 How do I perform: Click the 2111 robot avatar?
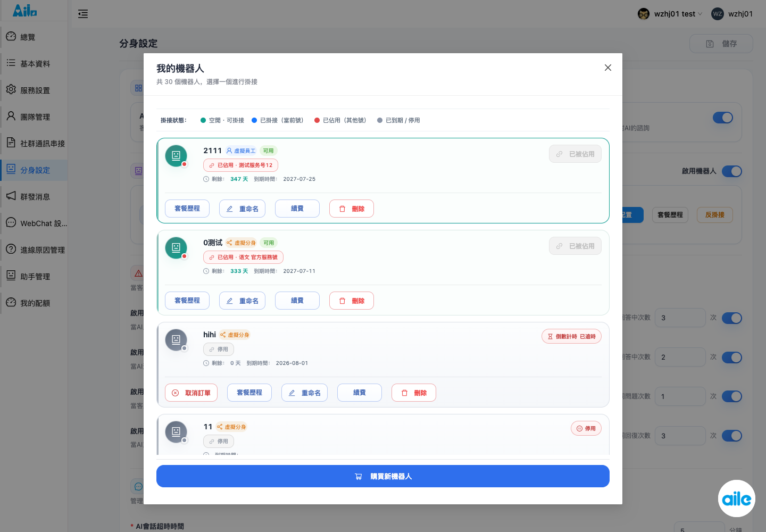(176, 156)
